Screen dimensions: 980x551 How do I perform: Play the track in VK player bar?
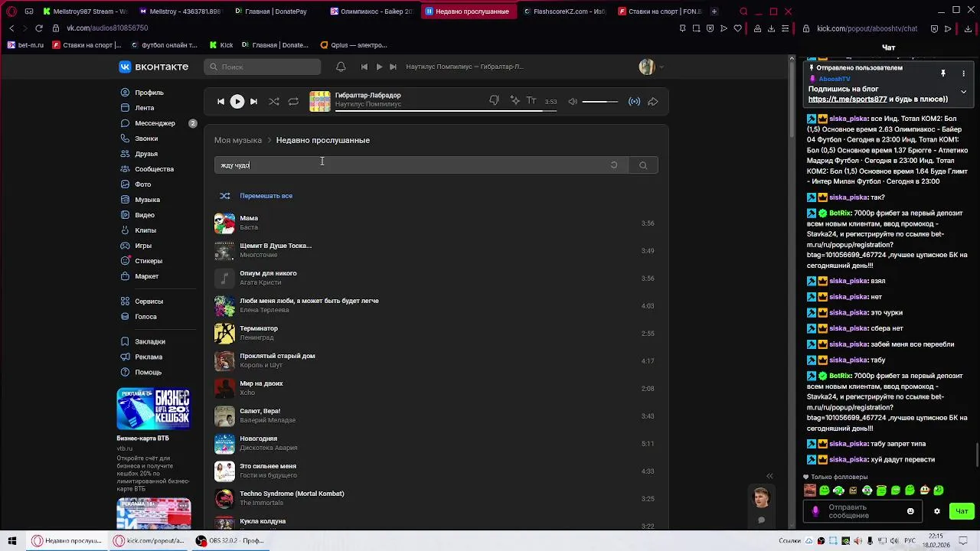237,101
